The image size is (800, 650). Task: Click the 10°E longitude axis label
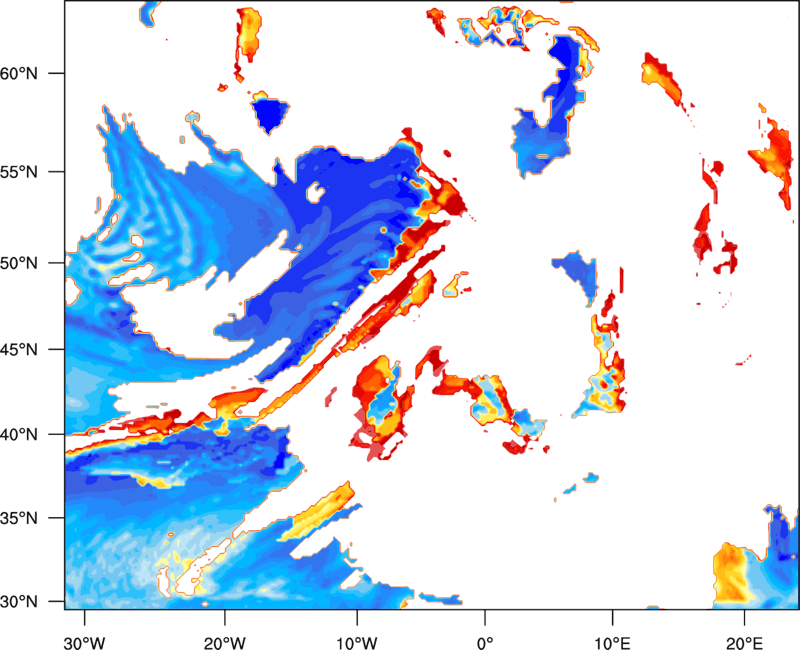pos(612,643)
